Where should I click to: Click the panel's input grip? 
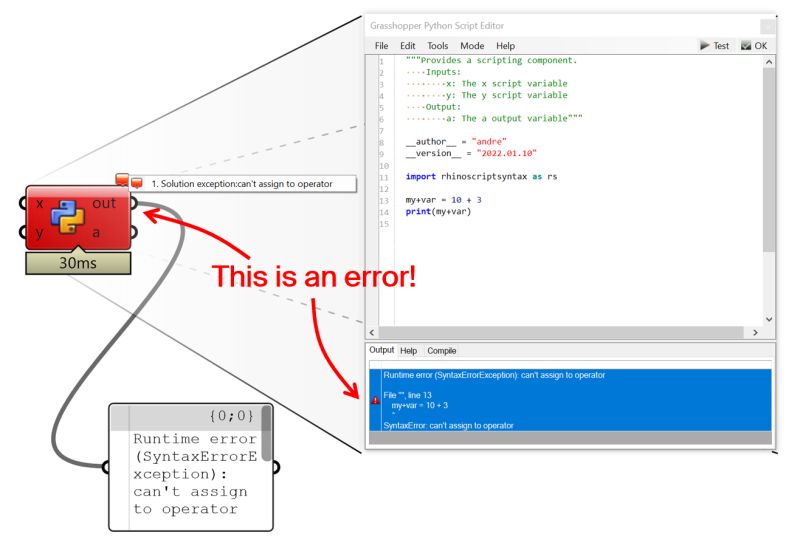(106, 467)
